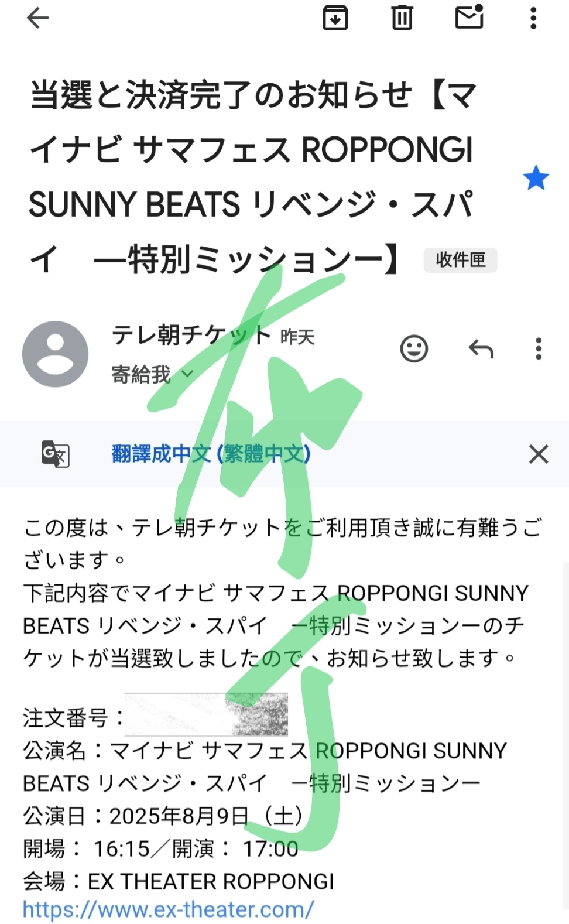Toggle the blue star on this email
The height and width of the screenshot is (924, 569).
tap(536, 178)
